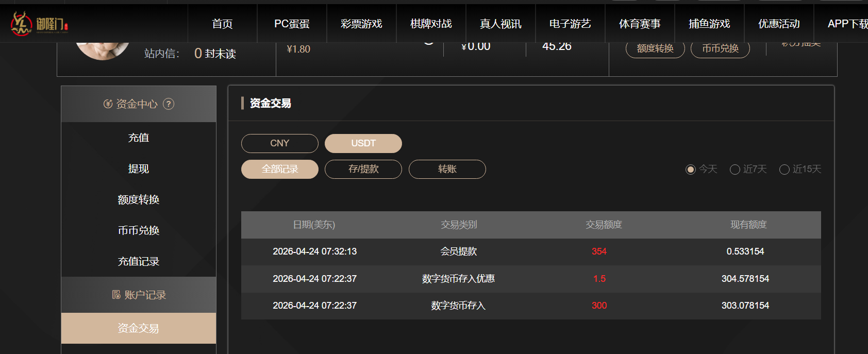Click the amount 1.5 in red

click(x=599, y=279)
